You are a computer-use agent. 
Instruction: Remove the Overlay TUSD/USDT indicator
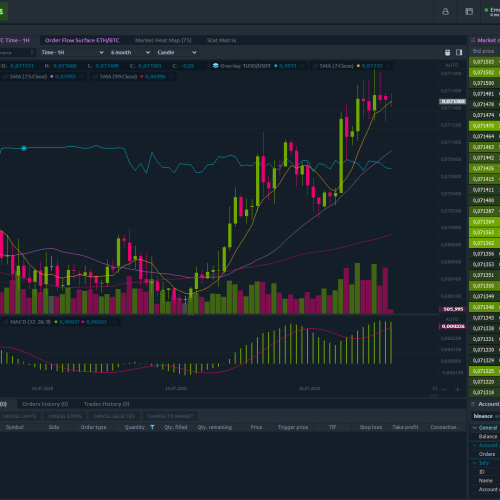tap(302, 66)
